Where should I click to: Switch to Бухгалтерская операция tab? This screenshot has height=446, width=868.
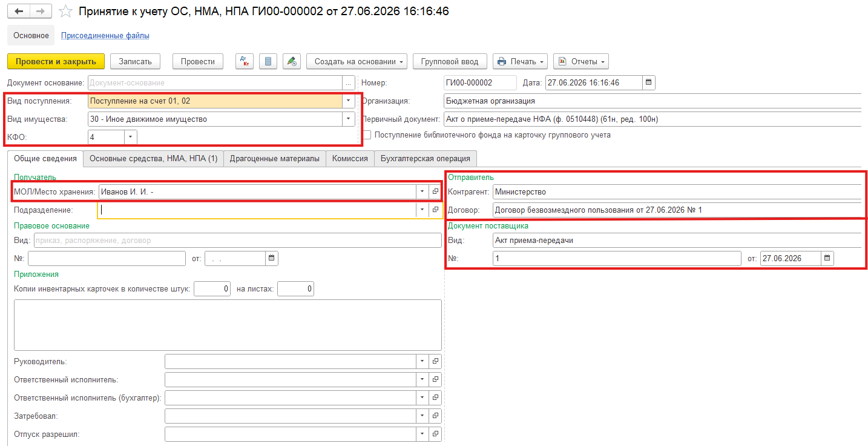tap(426, 159)
